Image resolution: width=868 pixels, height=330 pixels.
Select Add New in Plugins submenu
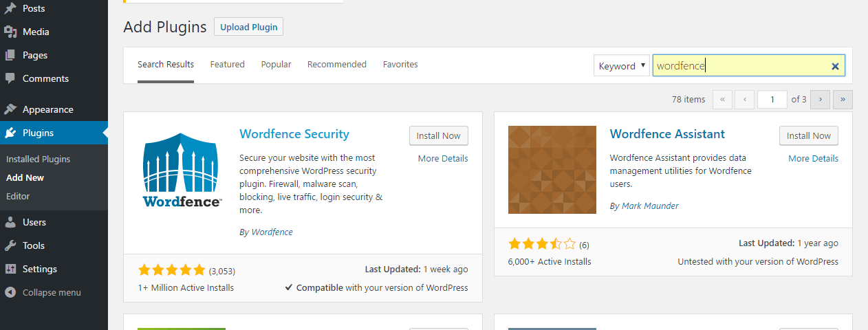(25, 178)
